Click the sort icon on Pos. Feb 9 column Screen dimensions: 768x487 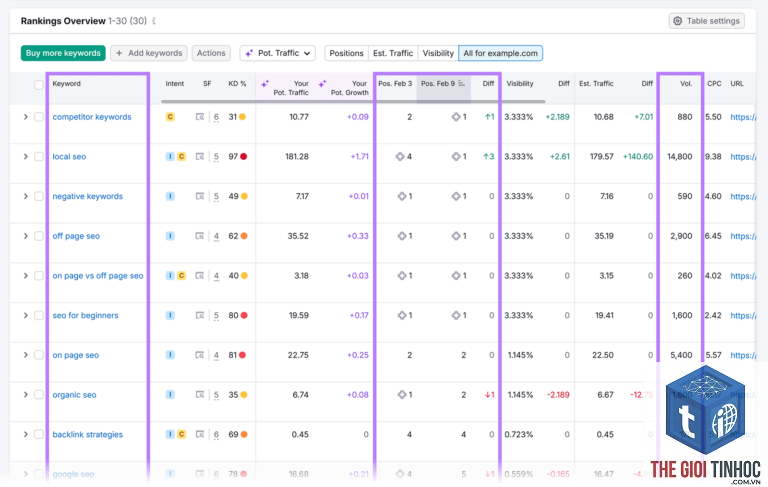coord(461,84)
